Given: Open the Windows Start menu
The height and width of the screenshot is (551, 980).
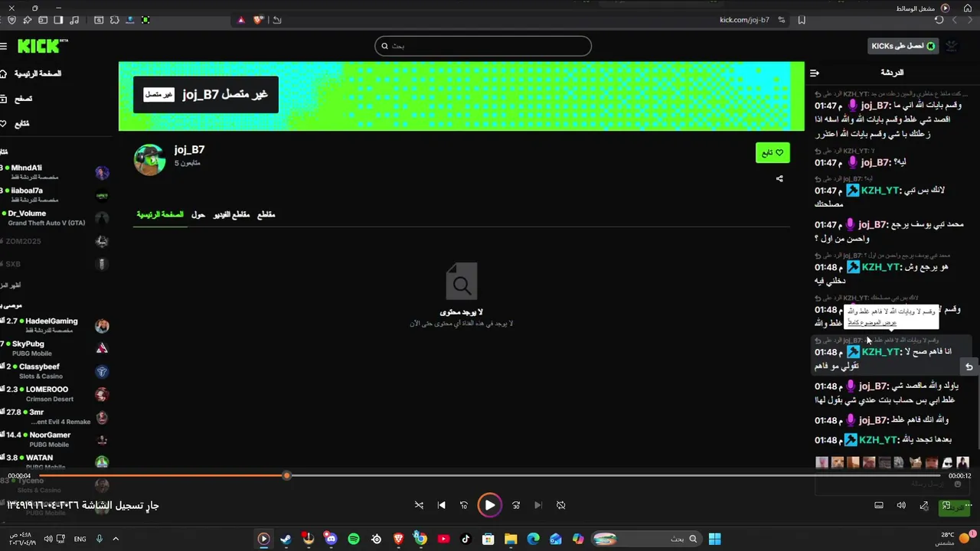Looking at the screenshot, I should (714, 539).
